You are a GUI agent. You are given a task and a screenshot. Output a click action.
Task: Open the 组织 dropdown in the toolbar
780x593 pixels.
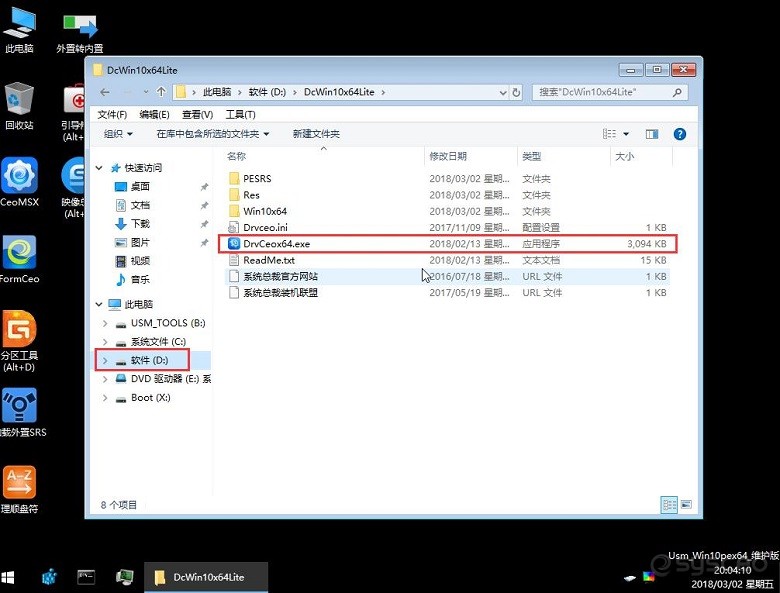pyautogui.click(x=118, y=134)
